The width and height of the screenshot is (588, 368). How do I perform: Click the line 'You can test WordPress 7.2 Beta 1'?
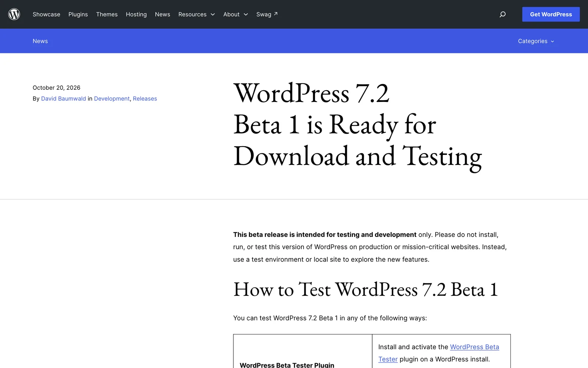[x=330, y=318]
